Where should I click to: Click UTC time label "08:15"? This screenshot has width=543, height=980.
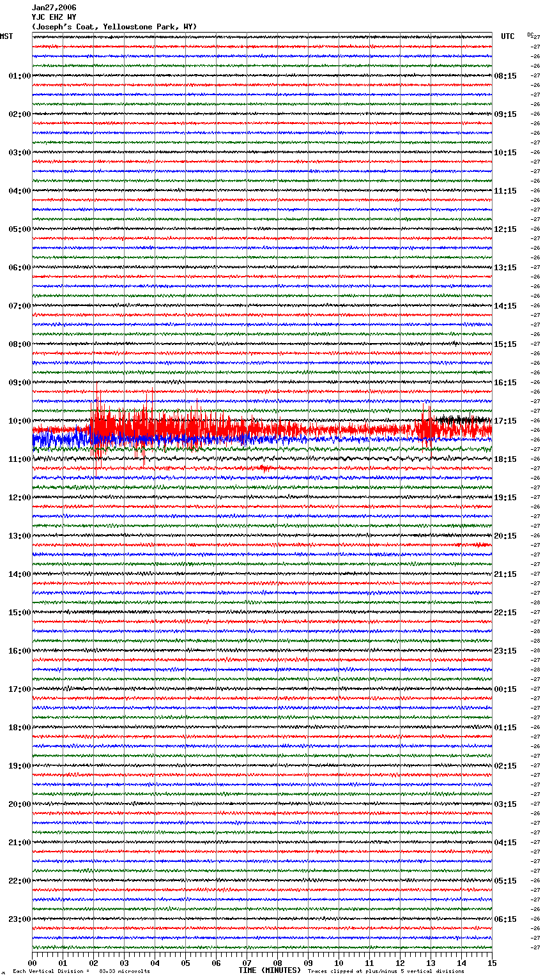click(x=505, y=76)
